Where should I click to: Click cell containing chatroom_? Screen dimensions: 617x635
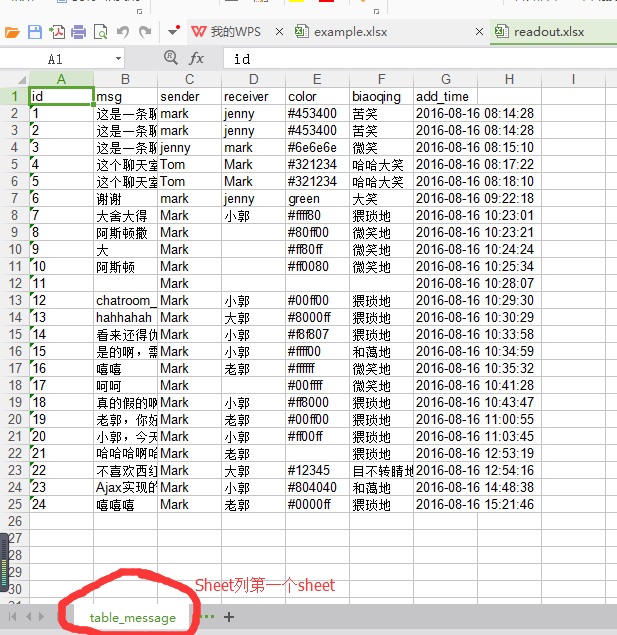[x=126, y=301]
